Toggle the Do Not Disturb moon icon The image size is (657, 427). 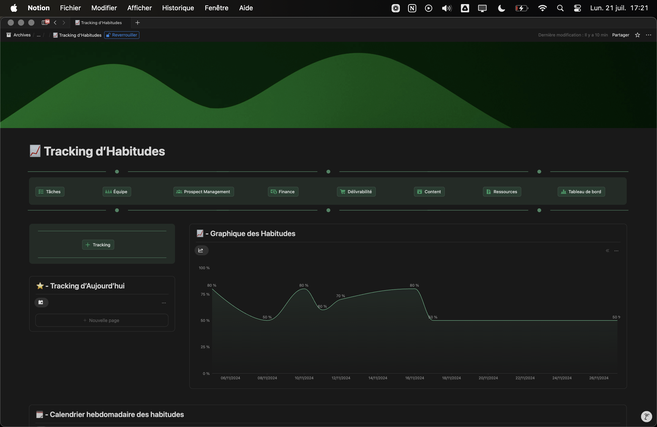point(501,8)
